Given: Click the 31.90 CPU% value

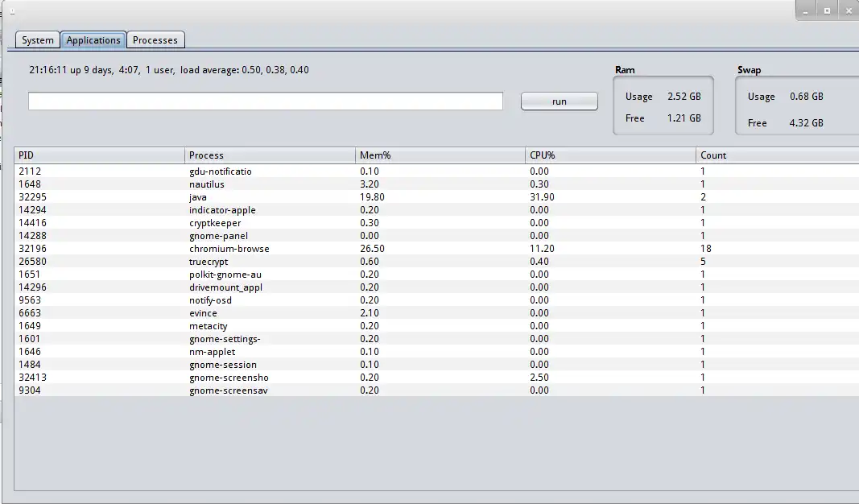Looking at the screenshot, I should pyautogui.click(x=542, y=197).
